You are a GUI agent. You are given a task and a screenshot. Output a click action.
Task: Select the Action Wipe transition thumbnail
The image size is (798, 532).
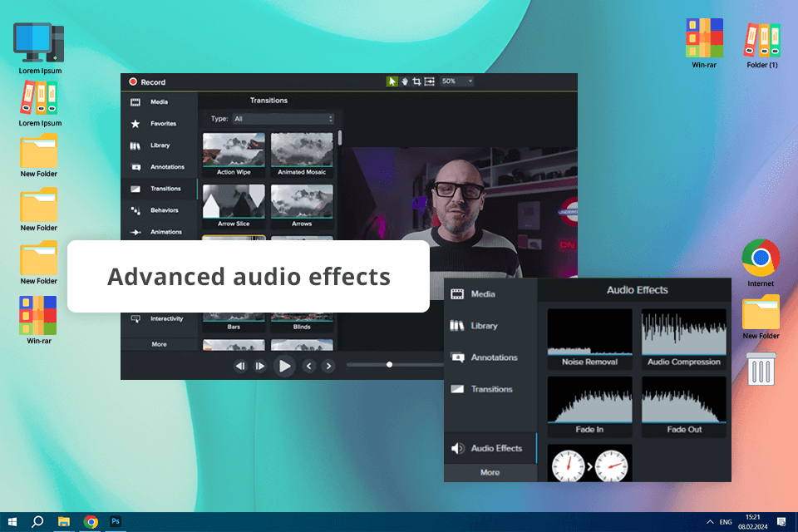point(234,155)
